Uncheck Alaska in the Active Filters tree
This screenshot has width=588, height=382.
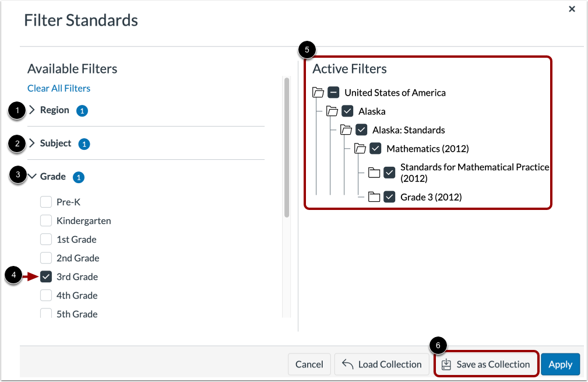pos(348,111)
